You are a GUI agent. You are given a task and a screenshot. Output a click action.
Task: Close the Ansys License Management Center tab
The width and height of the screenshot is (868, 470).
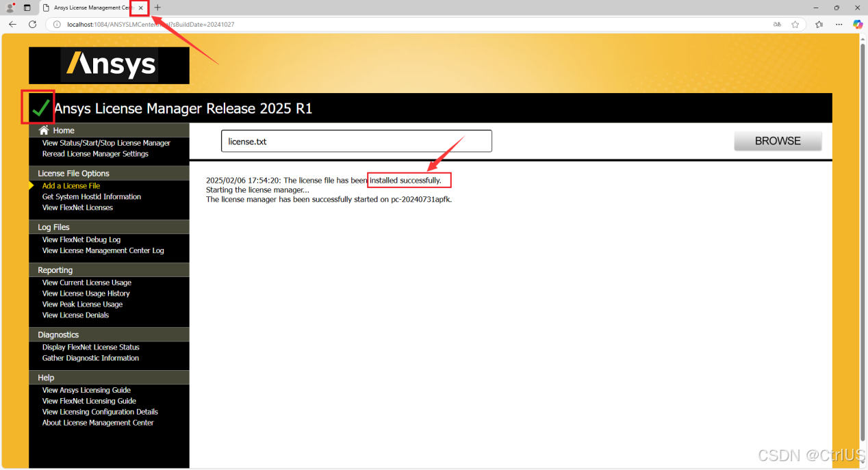(x=140, y=8)
